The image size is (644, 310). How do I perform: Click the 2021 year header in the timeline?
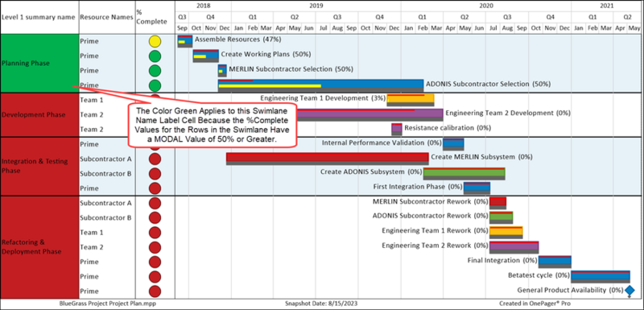[606, 6]
